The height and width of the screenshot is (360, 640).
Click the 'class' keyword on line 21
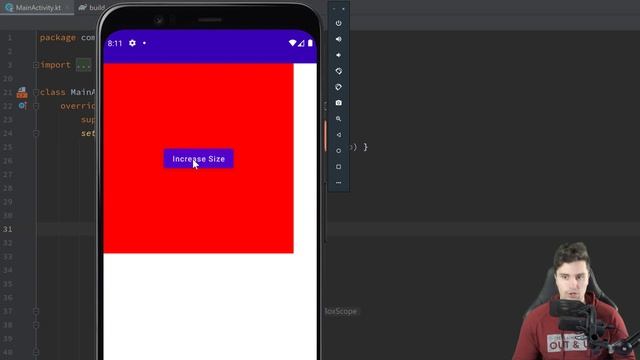click(53, 92)
